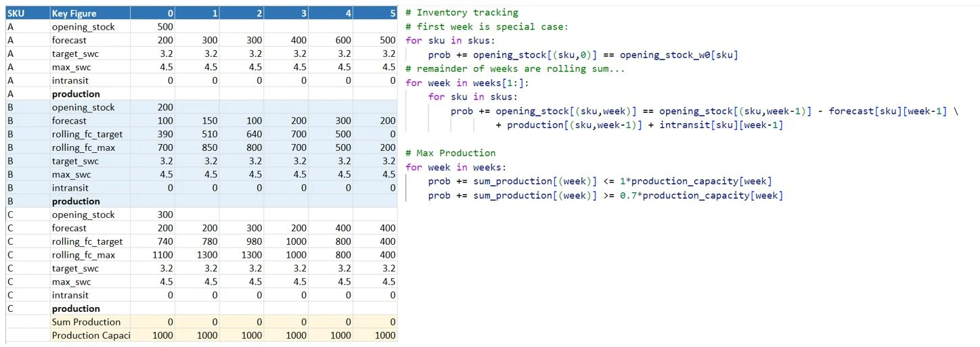Select Production Capacity value 1000 under week 0
980x347 pixels.
pyautogui.click(x=152, y=336)
